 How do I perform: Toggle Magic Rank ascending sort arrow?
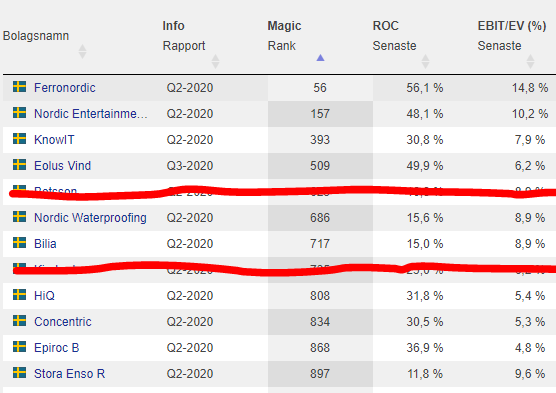[x=320, y=58]
